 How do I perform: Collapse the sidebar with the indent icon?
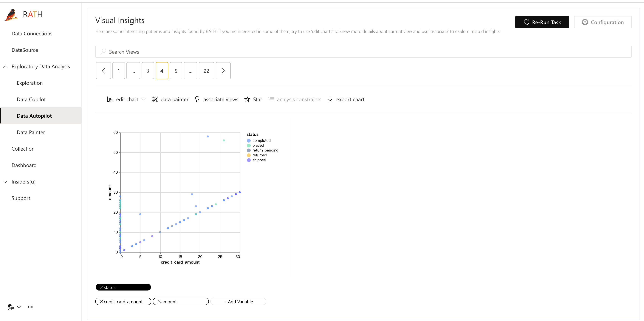[30, 307]
